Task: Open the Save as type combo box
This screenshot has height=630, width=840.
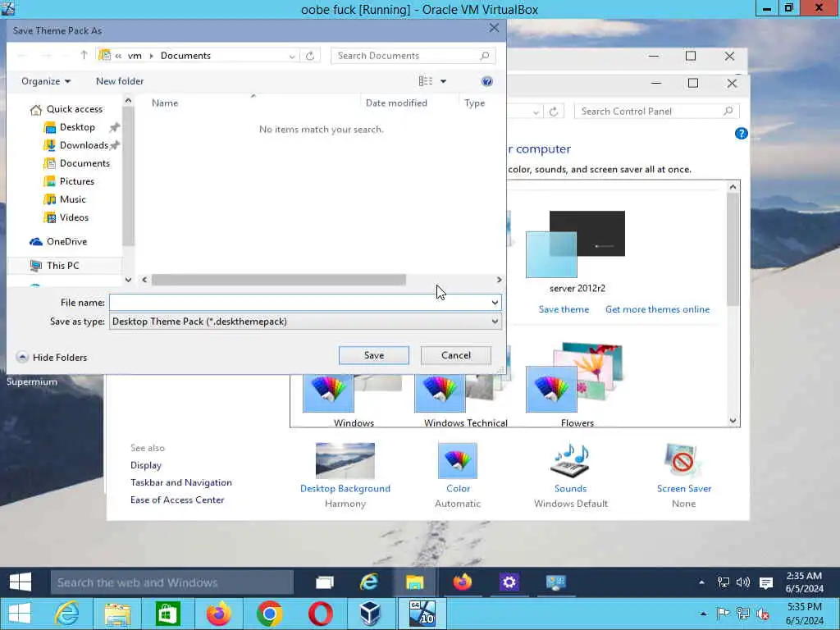Action: click(305, 322)
